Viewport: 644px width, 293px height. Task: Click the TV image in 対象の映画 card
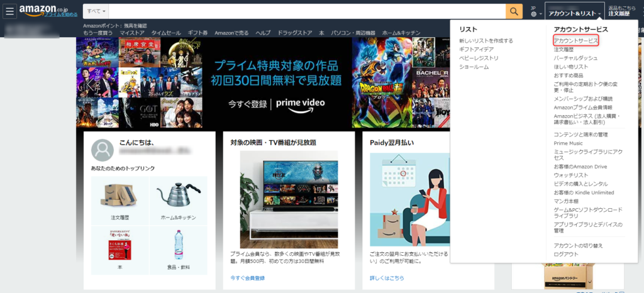289,199
